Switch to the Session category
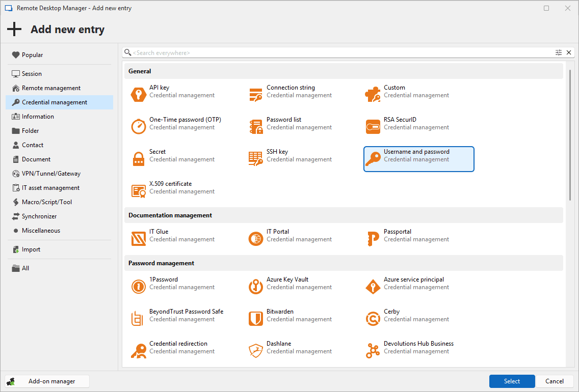 [x=32, y=74]
